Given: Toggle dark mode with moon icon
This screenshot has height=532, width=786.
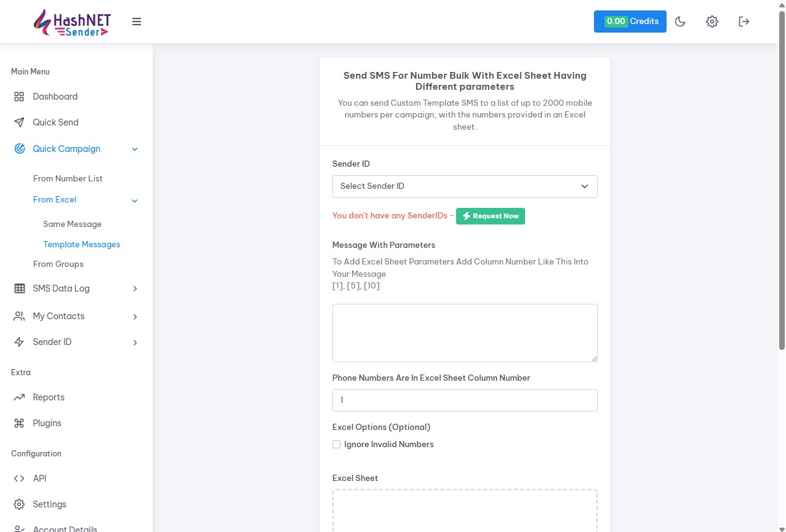Looking at the screenshot, I should click(680, 22).
